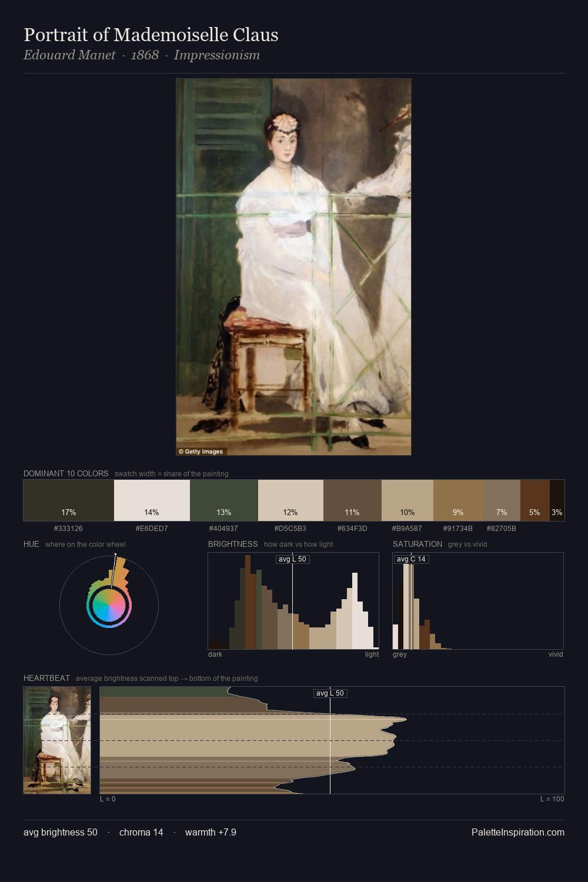Click the hex label #91734B
Screen dimensions: 588x882
coord(458,529)
